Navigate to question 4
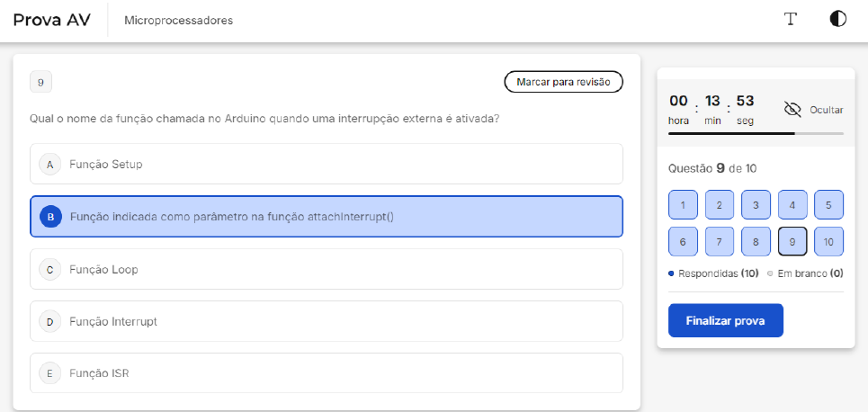The height and width of the screenshot is (412, 868). 792,205
